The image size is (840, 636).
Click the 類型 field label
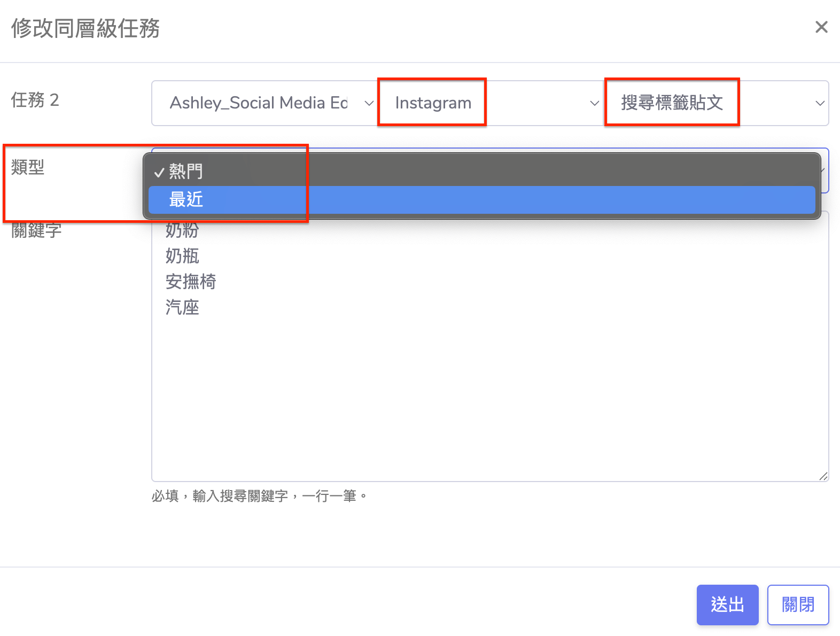[x=28, y=167]
